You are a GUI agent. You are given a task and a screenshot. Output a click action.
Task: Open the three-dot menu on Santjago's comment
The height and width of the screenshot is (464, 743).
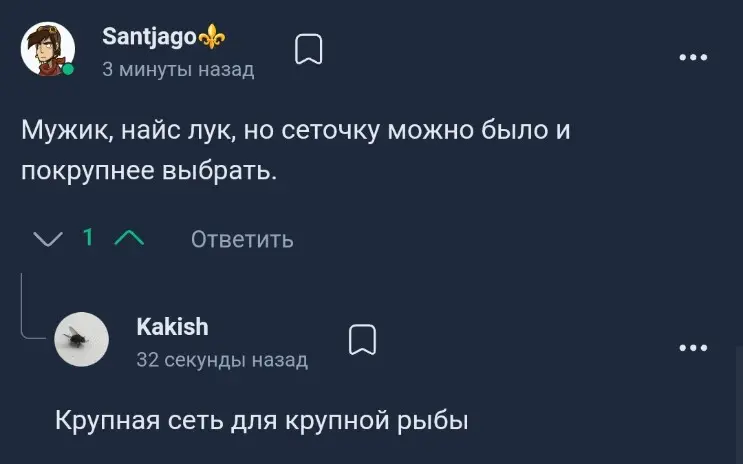pyautogui.click(x=692, y=57)
